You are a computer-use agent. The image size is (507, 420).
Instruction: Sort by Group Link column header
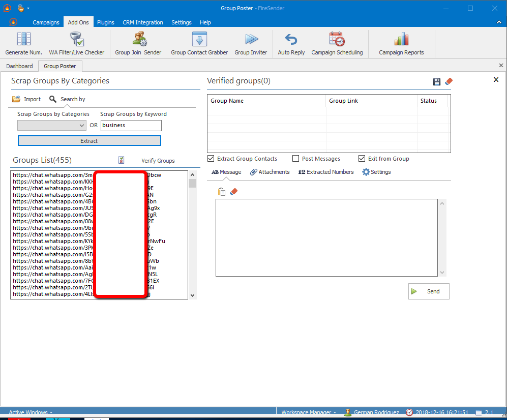coord(372,101)
